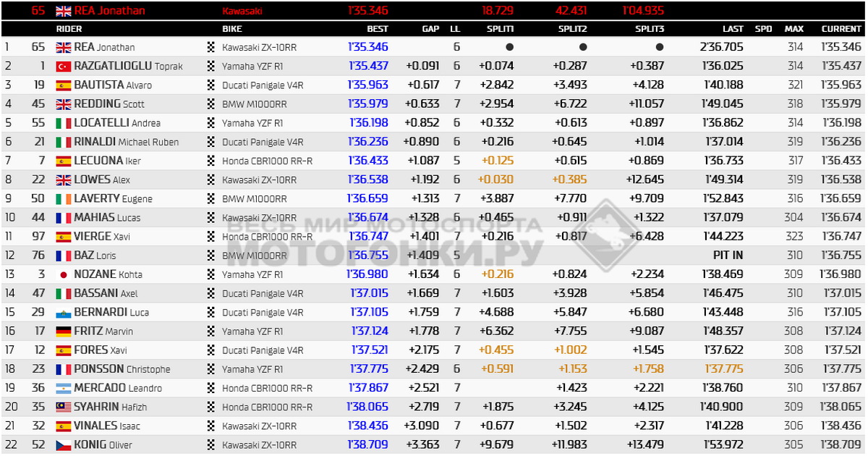The height and width of the screenshot is (456, 868).
Task: Click the Spanish flag next to LECUONA Iker
Action: pos(64,161)
